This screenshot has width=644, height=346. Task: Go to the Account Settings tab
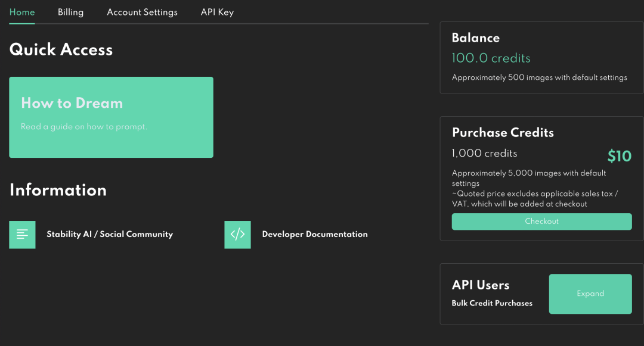[142, 12]
